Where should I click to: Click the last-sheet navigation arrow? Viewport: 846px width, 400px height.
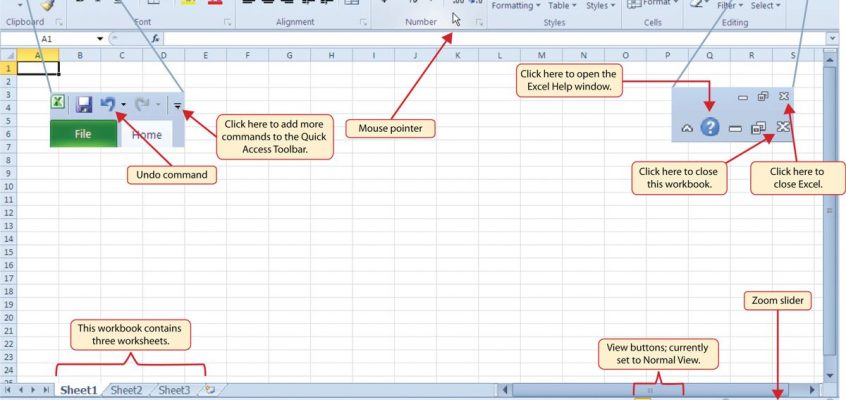point(46,389)
